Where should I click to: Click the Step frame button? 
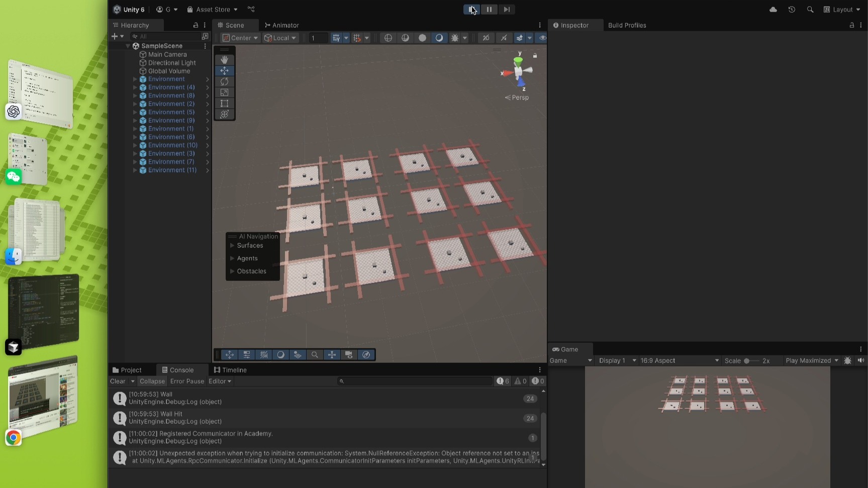[506, 10]
